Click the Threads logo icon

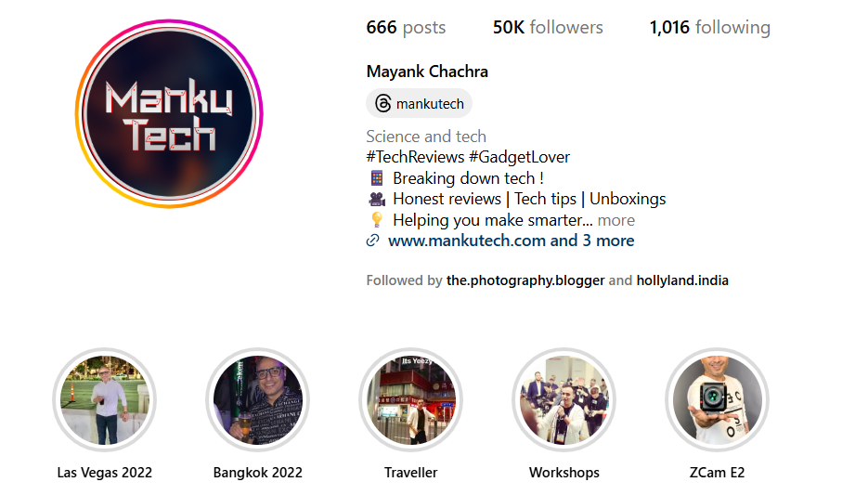pos(383,103)
